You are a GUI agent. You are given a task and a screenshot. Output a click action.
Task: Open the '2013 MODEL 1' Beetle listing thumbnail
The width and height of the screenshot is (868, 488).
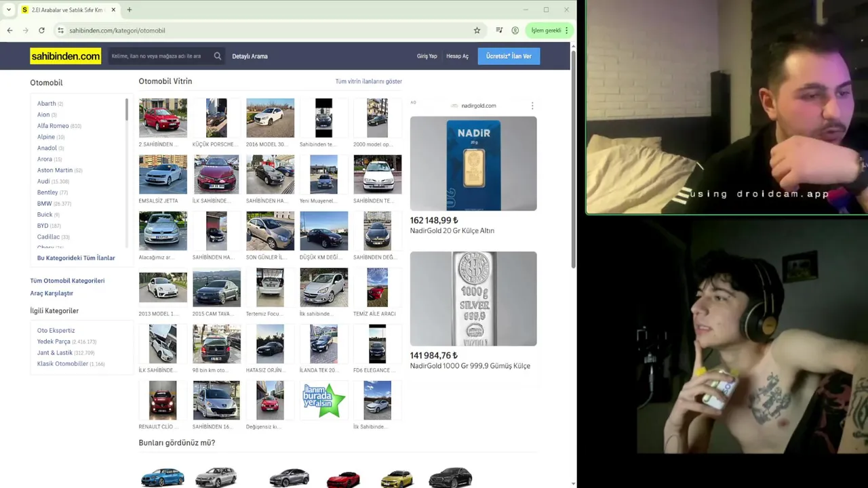163,287
